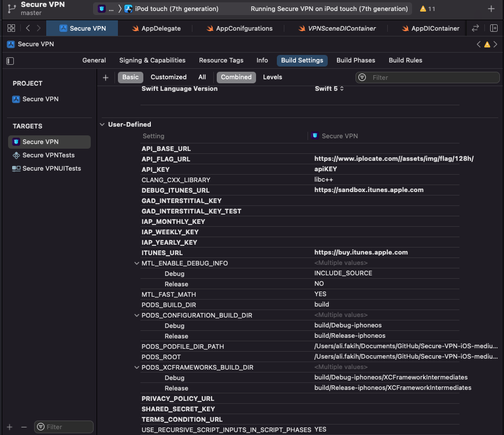The image size is (504, 435).
Task: Go forward with the right navigation arrow
Action: pyautogui.click(x=39, y=28)
